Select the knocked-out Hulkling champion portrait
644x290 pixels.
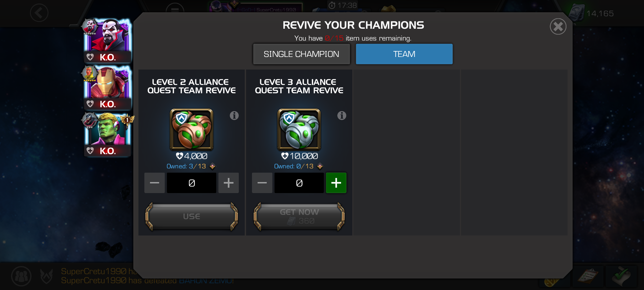(x=108, y=134)
